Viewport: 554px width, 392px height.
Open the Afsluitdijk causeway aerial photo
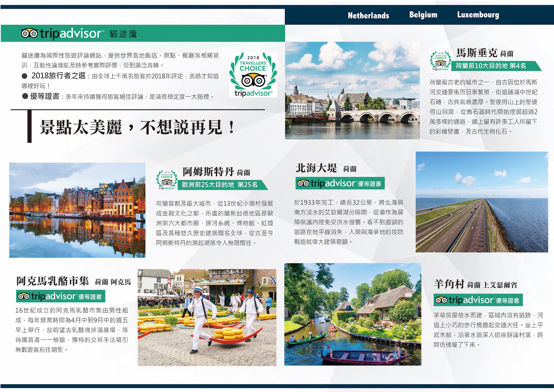(482, 202)
